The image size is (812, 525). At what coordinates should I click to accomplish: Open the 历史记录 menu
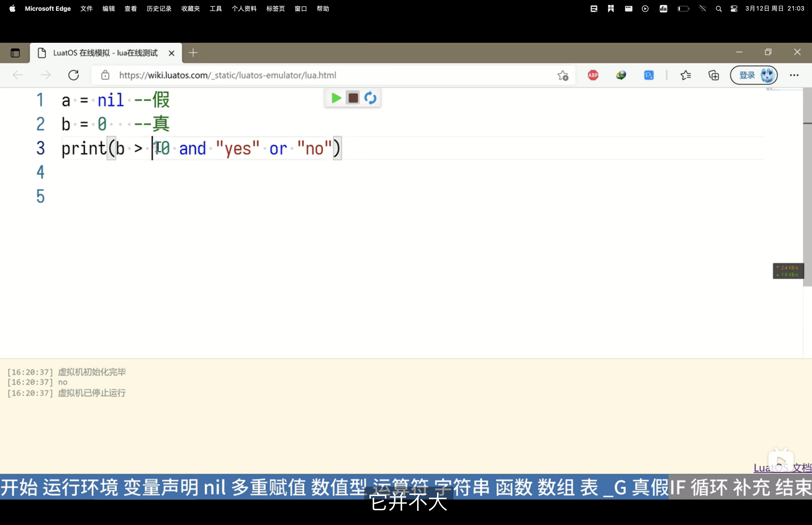[x=159, y=8]
